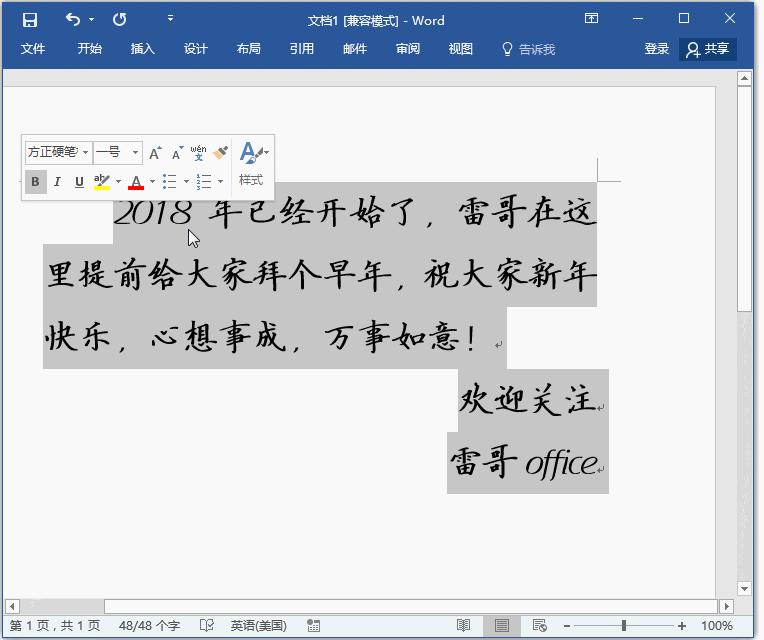This screenshot has width=764, height=640.
Task: Apply red font color
Action: pos(136,182)
